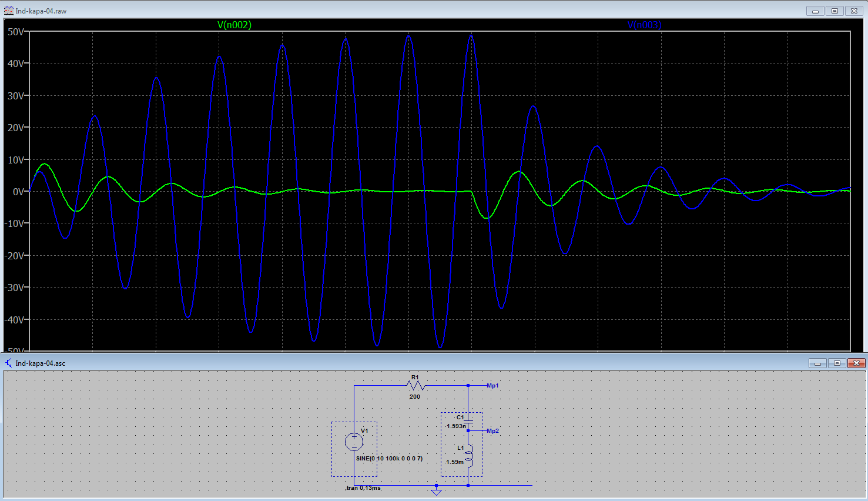This screenshot has width=868, height=501.
Task: Click the 40V axis label
Action: tap(15, 64)
